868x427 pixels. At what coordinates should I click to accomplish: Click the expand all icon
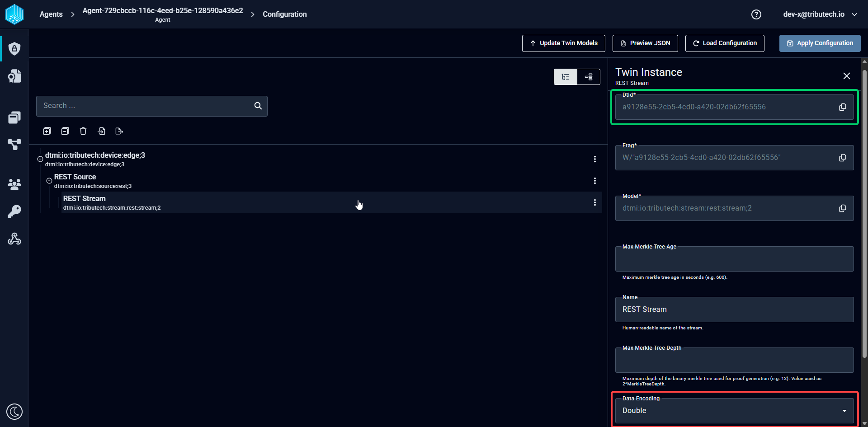tap(47, 131)
